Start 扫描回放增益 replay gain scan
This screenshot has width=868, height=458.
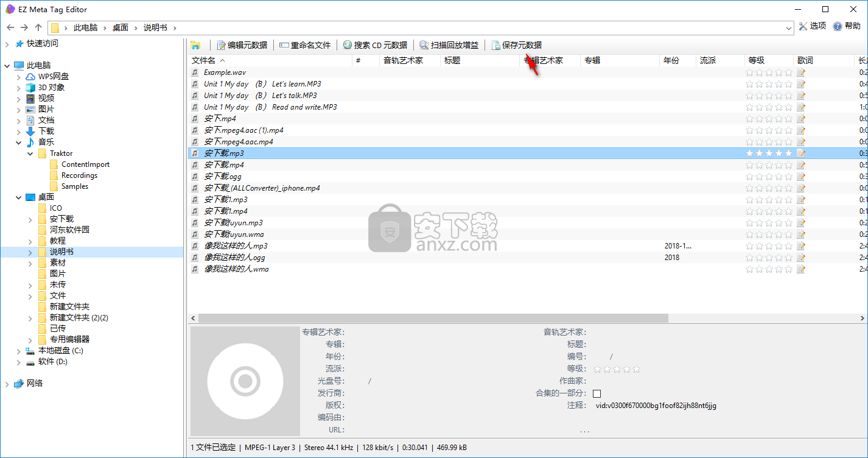click(449, 45)
